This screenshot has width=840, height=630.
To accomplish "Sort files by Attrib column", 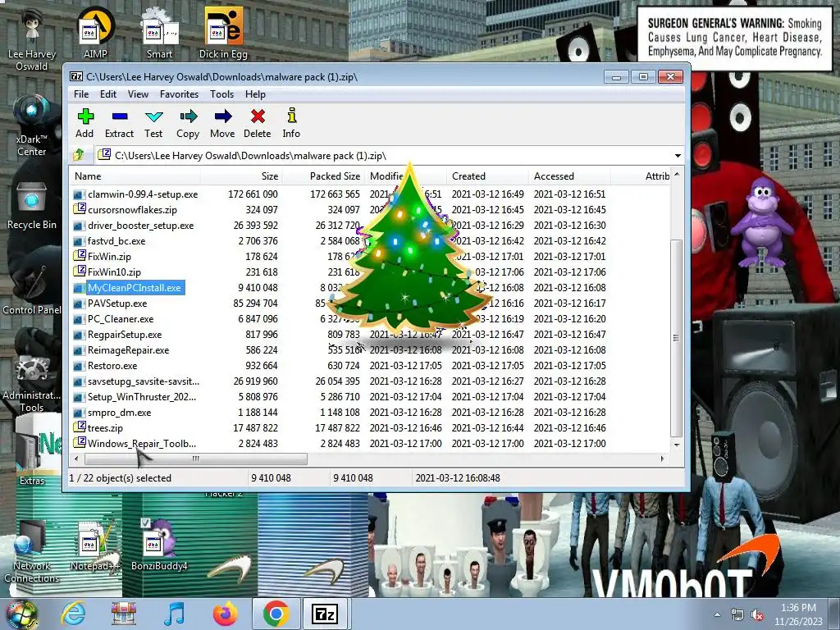I will 641,176.
